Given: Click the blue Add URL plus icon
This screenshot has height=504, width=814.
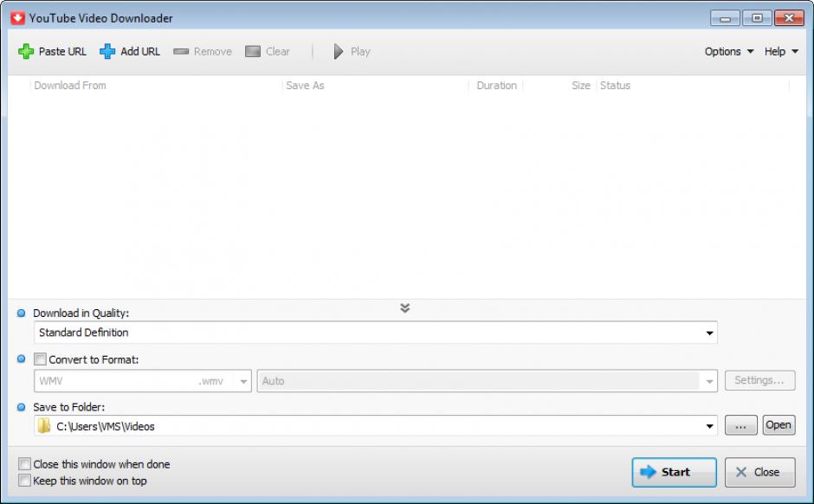Looking at the screenshot, I should [x=107, y=51].
